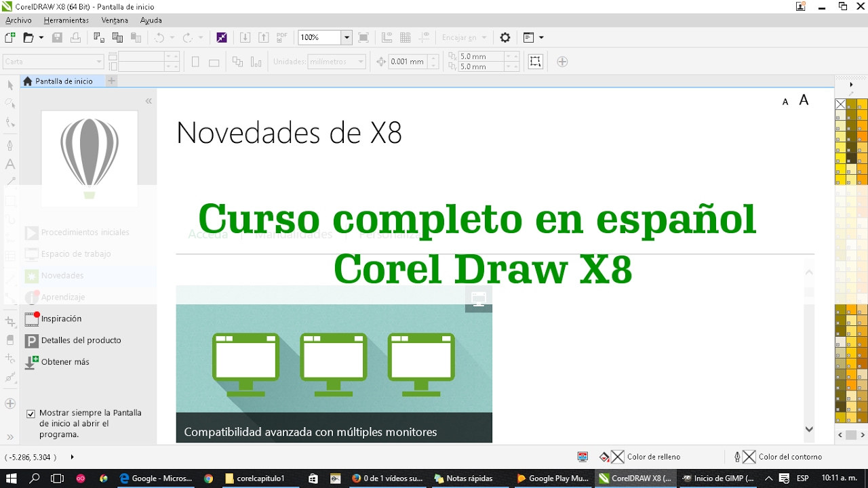Screen dimensions: 868x488
Task: Click the Paste icon in toolbar
Action: [x=136, y=38]
